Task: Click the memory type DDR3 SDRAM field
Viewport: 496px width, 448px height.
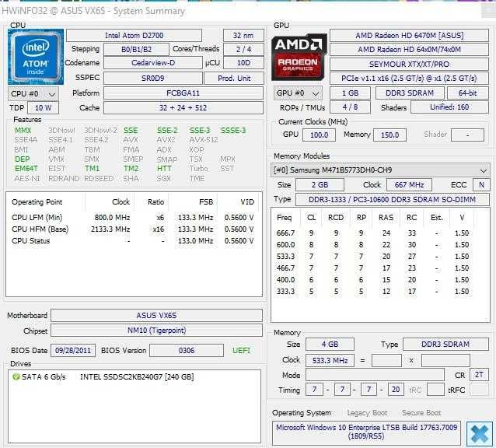Action: pos(445,345)
